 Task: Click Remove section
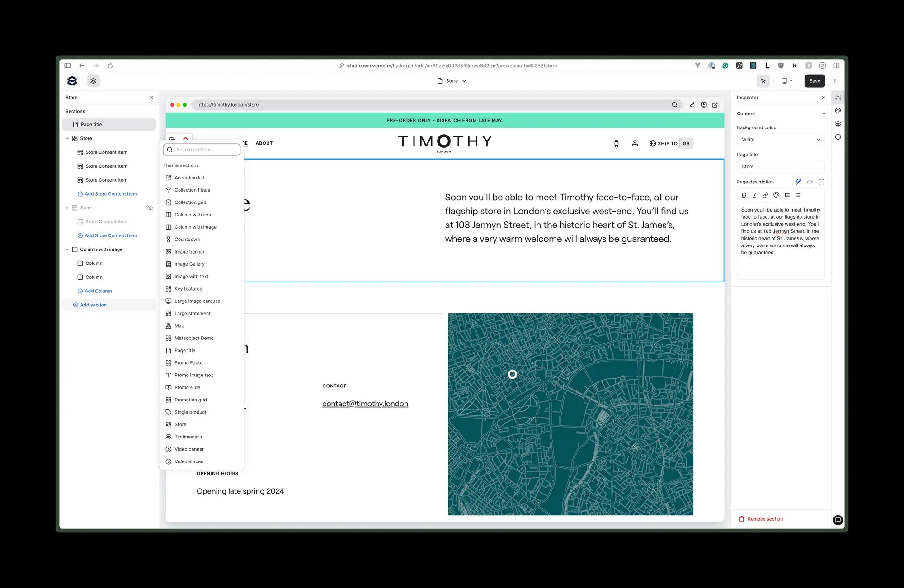pyautogui.click(x=765, y=519)
